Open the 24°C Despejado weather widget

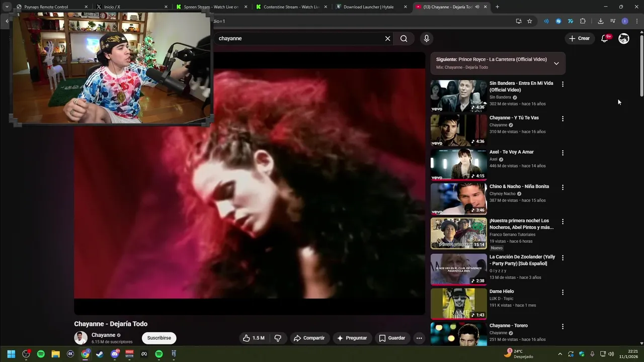519,353
